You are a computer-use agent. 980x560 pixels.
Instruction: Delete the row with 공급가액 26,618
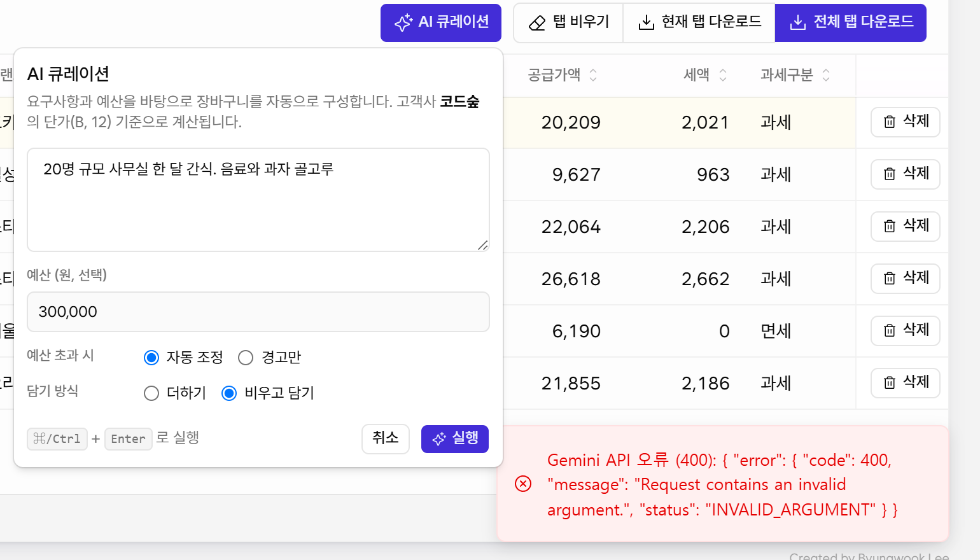[905, 278]
